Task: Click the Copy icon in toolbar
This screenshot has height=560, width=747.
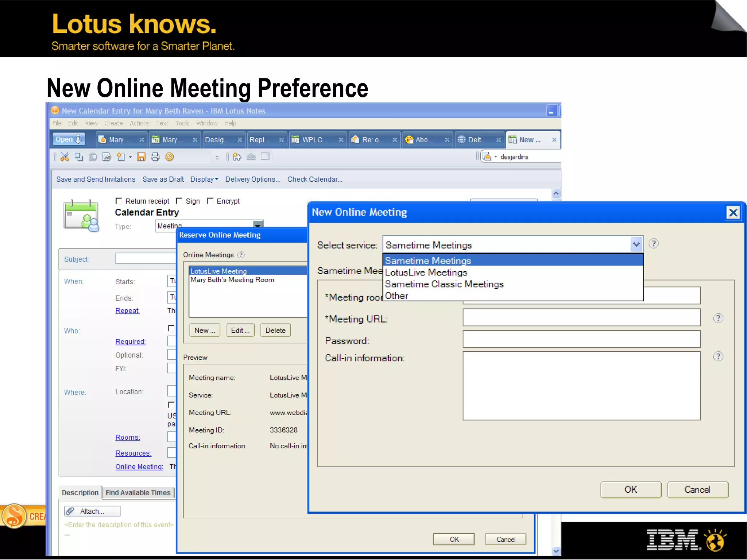Action: [x=78, y=157]
